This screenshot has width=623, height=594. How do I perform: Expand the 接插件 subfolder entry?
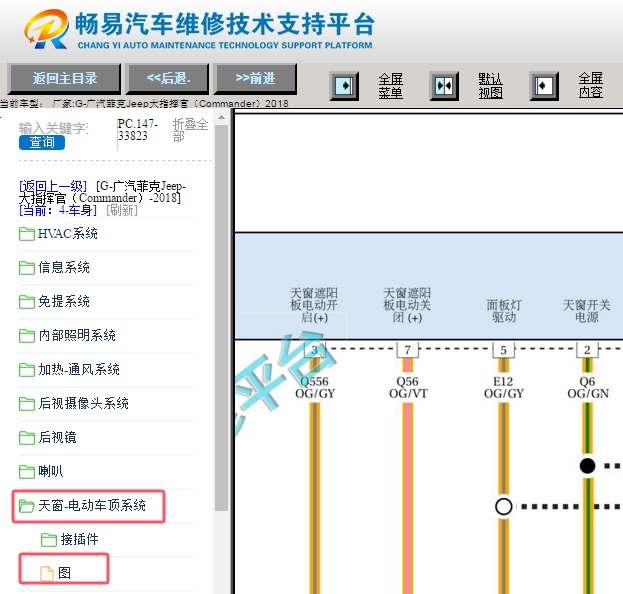point(79,540)
